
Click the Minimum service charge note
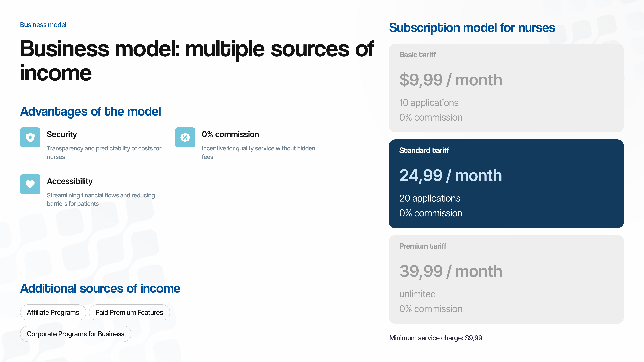(x=436, y=338)
